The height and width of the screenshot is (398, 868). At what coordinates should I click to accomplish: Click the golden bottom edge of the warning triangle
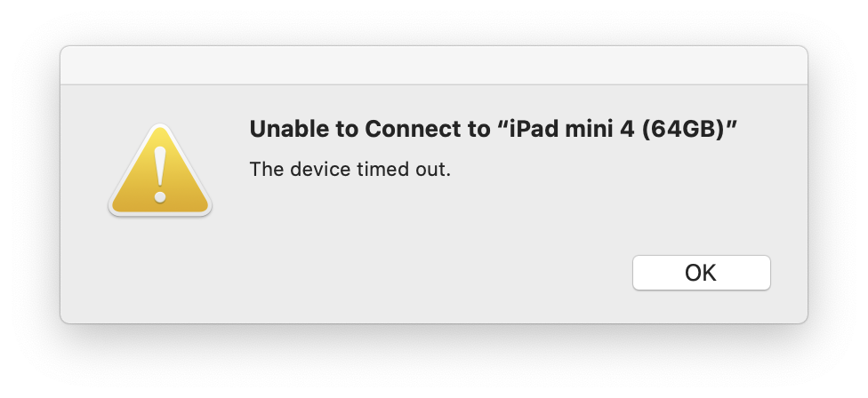[x=160, y=209]
